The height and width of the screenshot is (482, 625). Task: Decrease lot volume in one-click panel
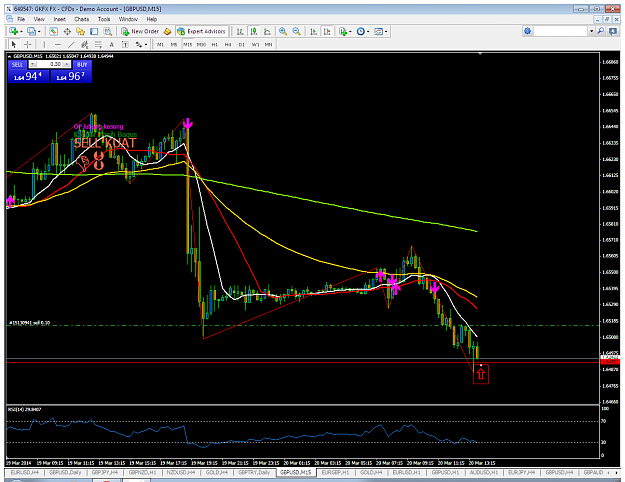(33, 64)
